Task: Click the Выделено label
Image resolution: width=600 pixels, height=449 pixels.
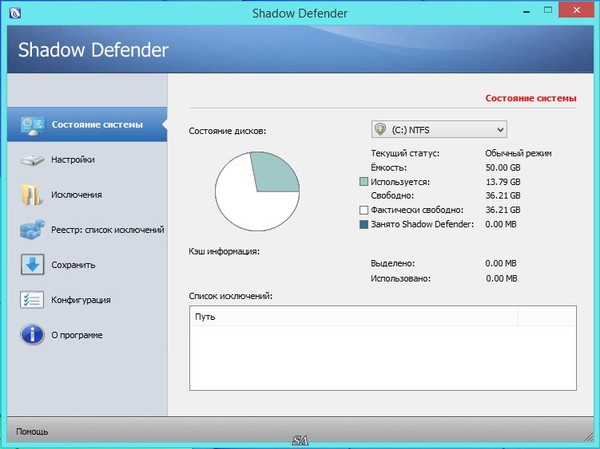Action: pos(392,263)
